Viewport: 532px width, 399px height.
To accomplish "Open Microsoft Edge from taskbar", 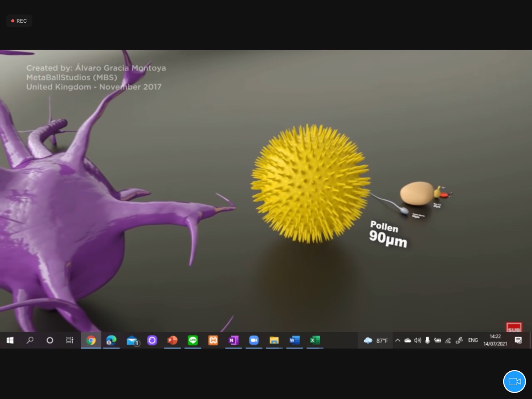I will (x=112, y=340).
